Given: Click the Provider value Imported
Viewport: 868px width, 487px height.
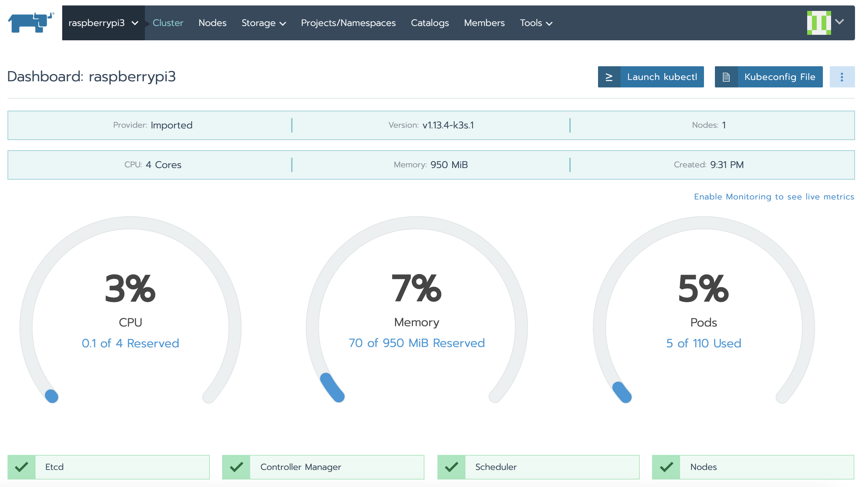Looking at the screenshot, I should (x=172, y=125).
